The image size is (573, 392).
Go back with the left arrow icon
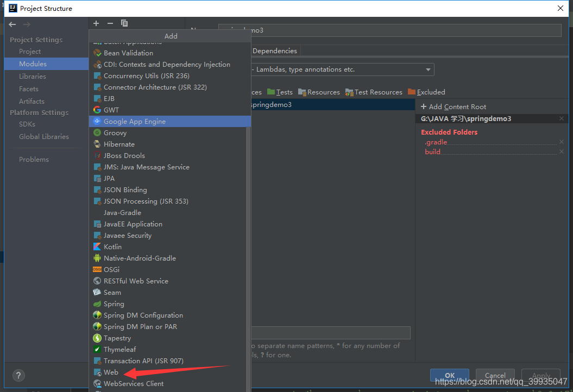pos(12,24)
